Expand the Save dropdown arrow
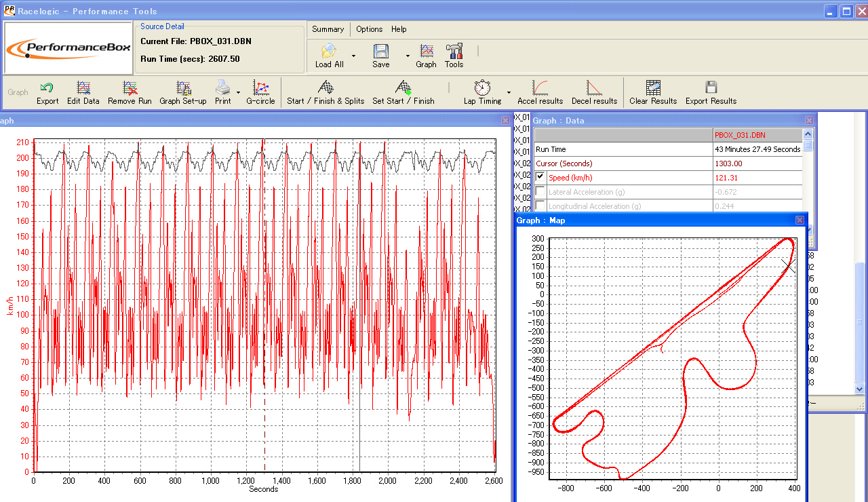Image resolution: width=868 pixels, height=502 pixels. (x=408, y=56)
